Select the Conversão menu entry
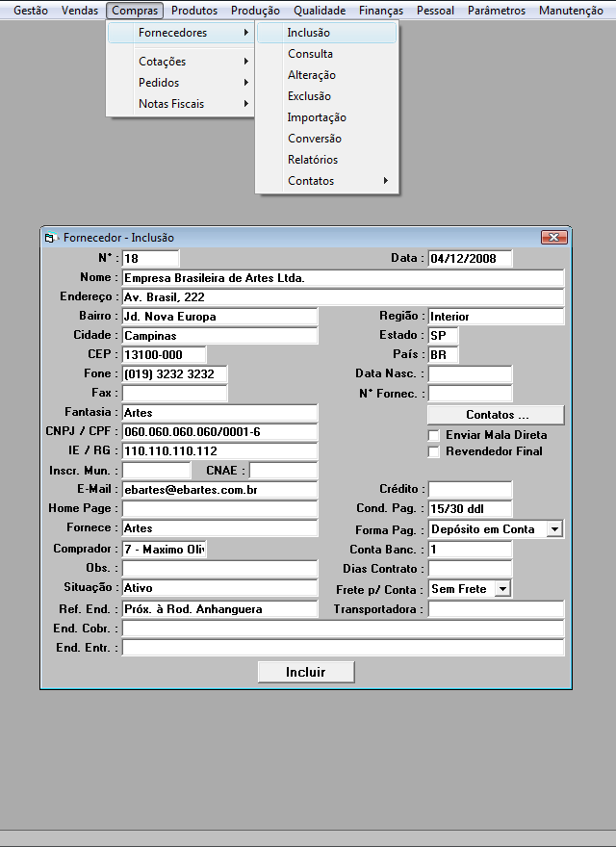 pos(327,139)
